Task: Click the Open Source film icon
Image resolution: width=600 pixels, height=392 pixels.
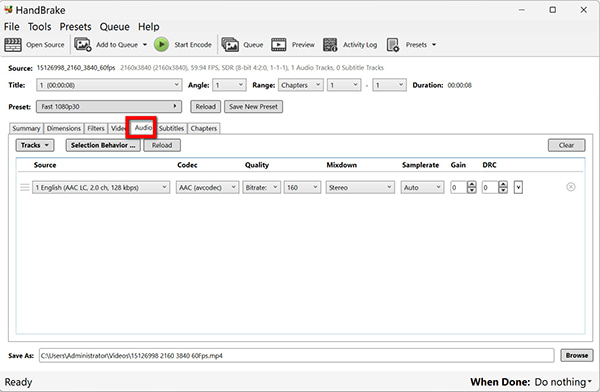Action: [13, 45]
